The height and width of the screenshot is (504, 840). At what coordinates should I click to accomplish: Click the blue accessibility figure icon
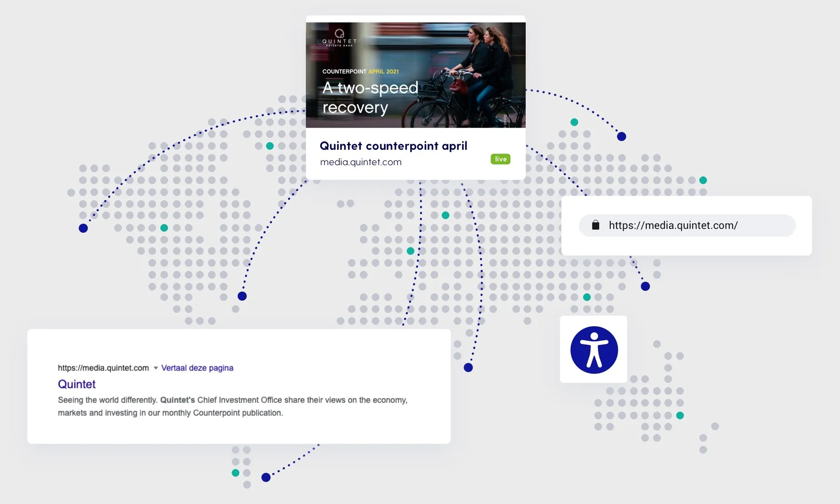click(x=594, y=350)
